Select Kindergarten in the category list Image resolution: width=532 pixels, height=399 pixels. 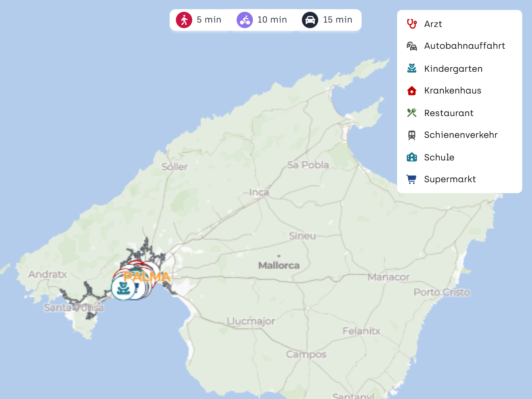click(x=453, y=69)
